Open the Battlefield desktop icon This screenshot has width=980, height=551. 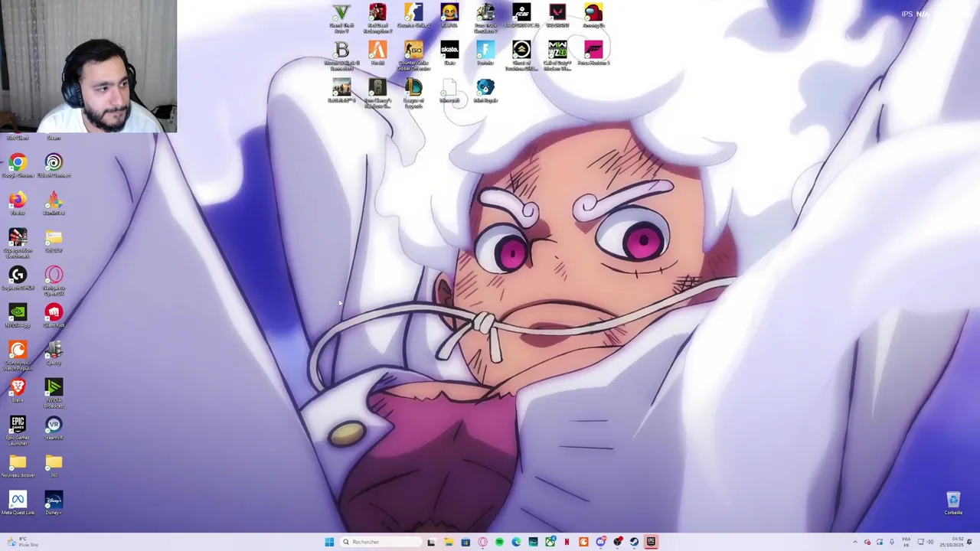coord(341,90)
